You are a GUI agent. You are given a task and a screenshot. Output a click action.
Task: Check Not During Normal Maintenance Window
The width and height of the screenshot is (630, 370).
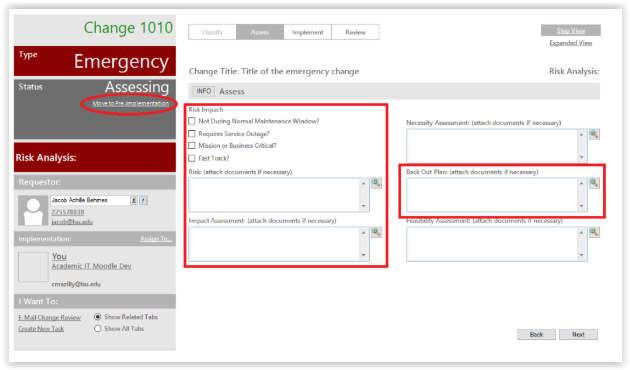pos(192,121)
